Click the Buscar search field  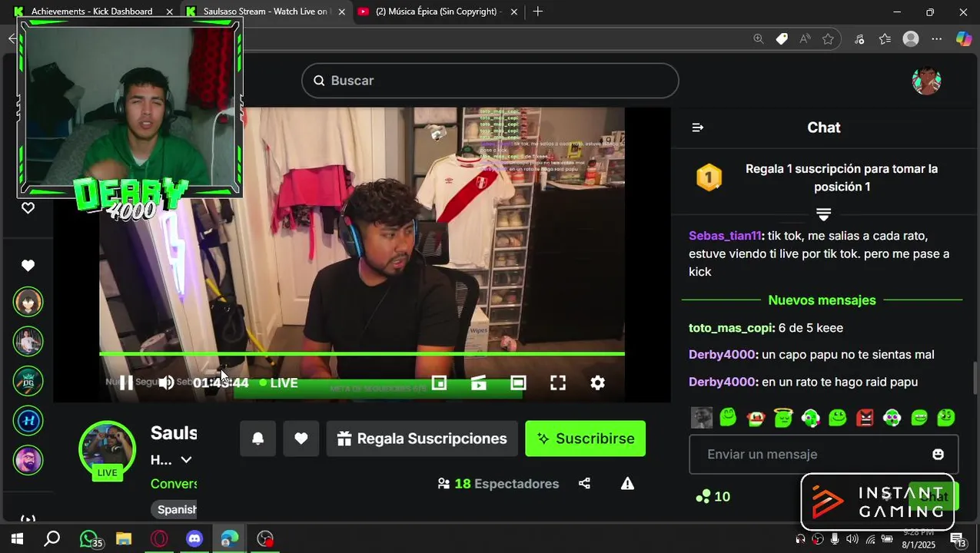[490, 81]
